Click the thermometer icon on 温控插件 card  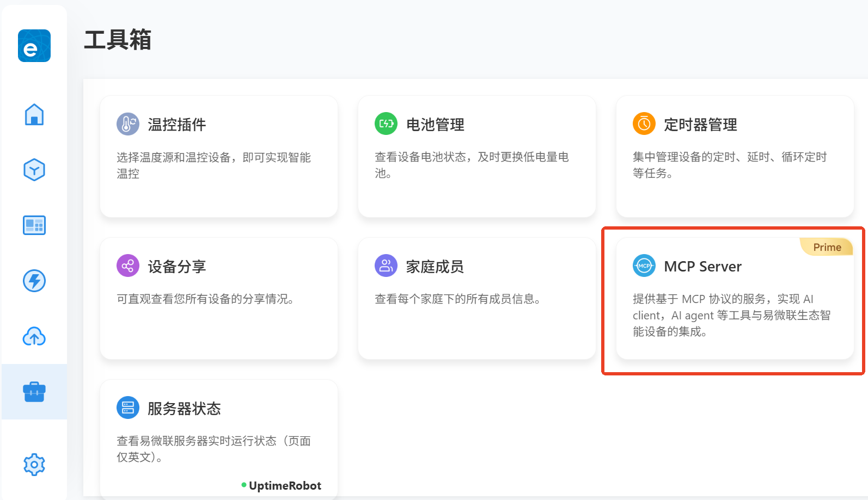[x=128, y=125]
